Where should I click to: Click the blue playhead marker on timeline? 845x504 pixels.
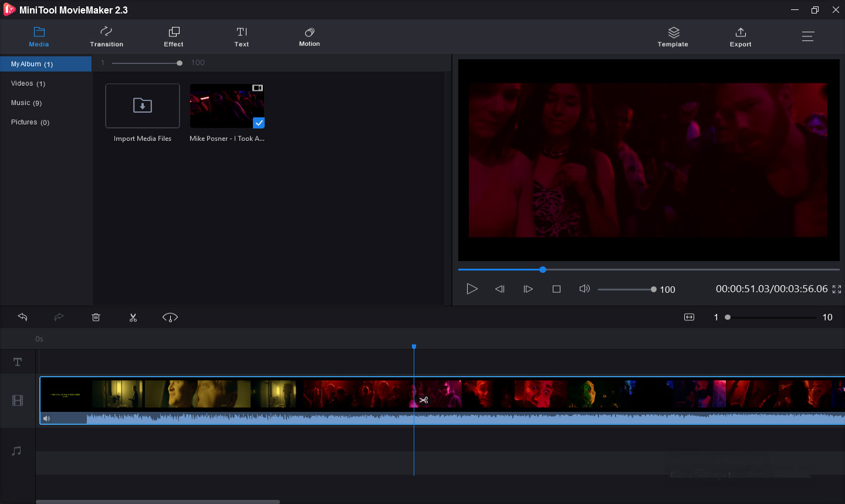tap(414, 347)
